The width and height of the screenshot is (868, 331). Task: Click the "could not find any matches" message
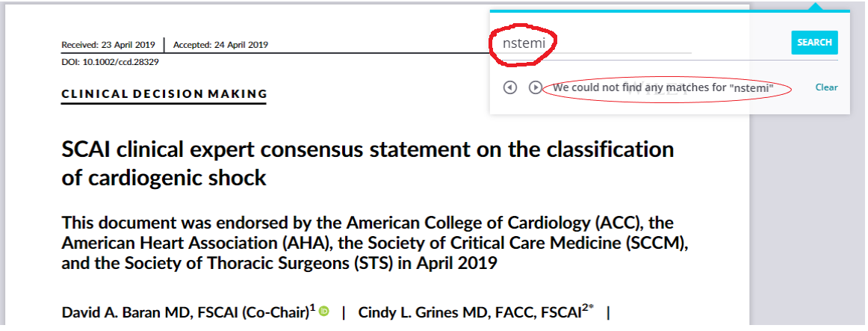[662, 88]
